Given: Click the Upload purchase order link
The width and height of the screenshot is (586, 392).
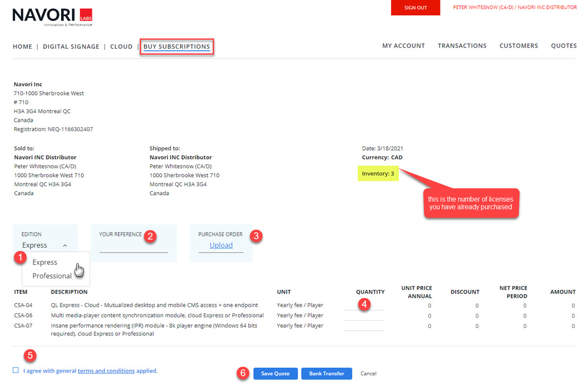Looking at the screenshot, I should pos(221,245).
